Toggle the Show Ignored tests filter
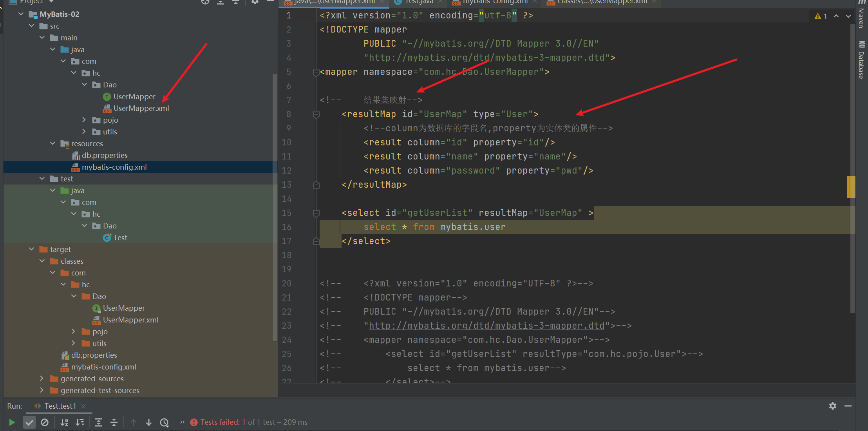Image resolution: width=868 pixels, height=431 pixels. pos(45,422)
